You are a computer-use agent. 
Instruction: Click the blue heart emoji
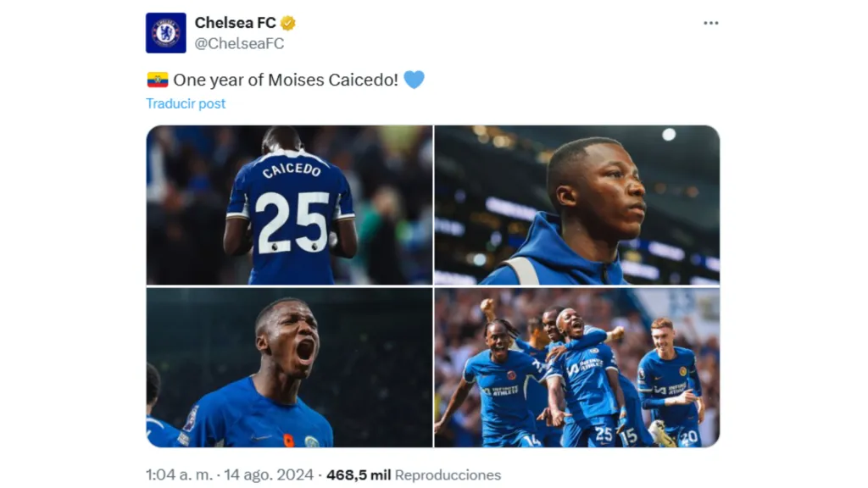(x=415, y=79)
